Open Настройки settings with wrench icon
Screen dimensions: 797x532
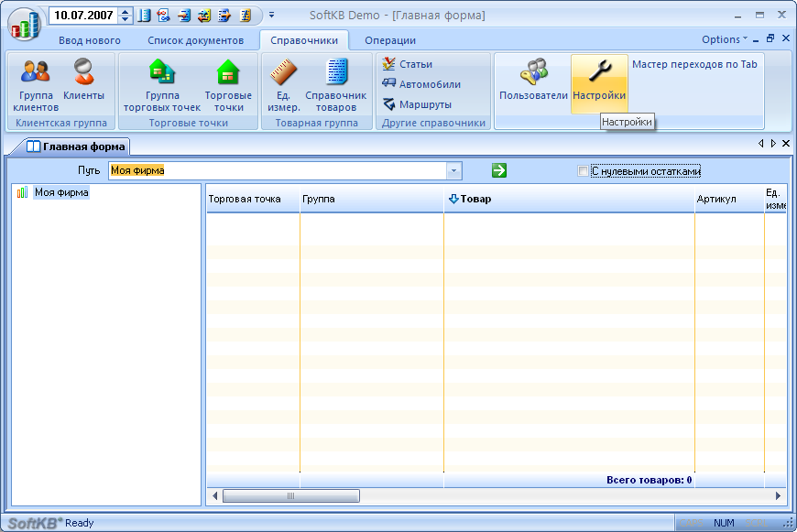(x=599, y=85)
